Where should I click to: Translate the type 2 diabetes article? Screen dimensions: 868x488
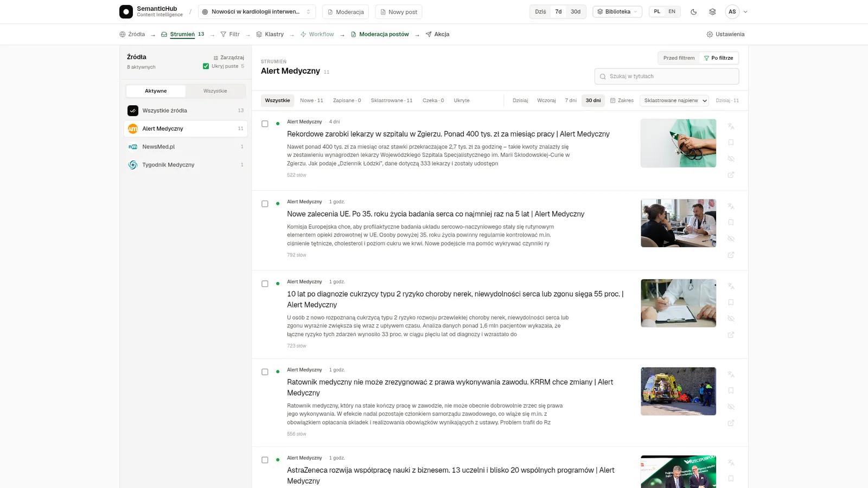coord(731,286)
